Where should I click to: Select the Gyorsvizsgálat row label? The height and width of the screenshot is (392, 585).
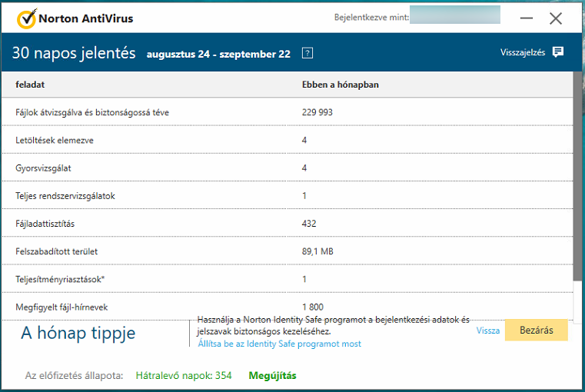pos(43,168)
